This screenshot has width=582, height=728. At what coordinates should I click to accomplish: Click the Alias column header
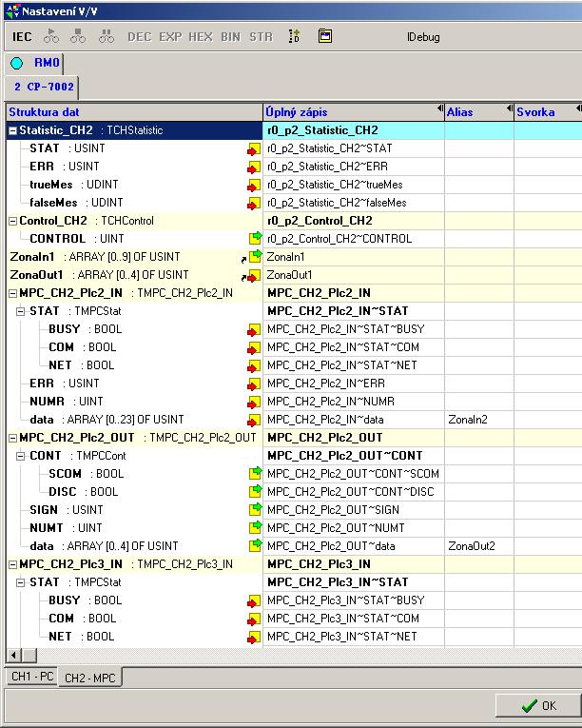coord(479,112)
